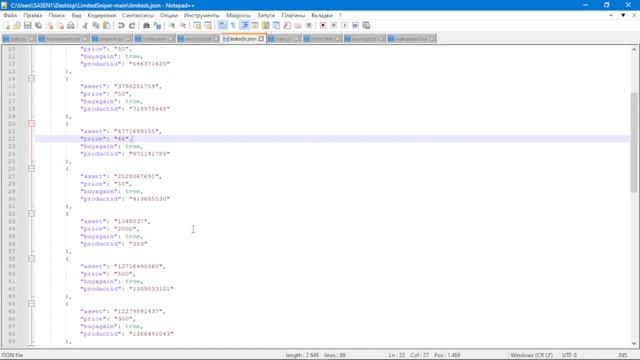Screen dimensions: 640x360
Task: Click the UTF-8 encoding status field
Action: click(x=569, y=355)
